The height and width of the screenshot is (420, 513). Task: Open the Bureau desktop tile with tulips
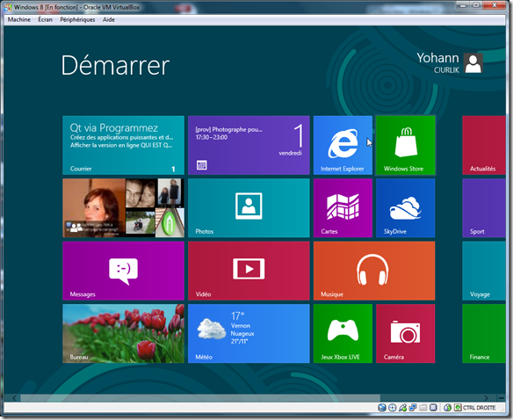(123, 334)
